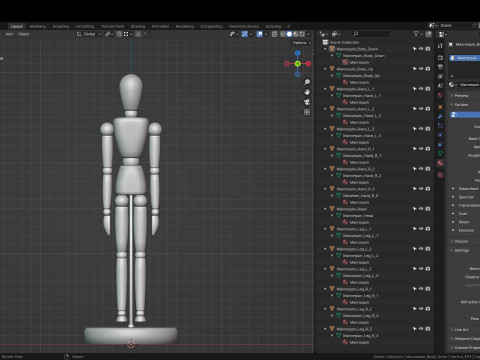Viewport: 480px width, 360px height.
Task: Zoom view with the magnifier gizmo
Action: (307, 82)
